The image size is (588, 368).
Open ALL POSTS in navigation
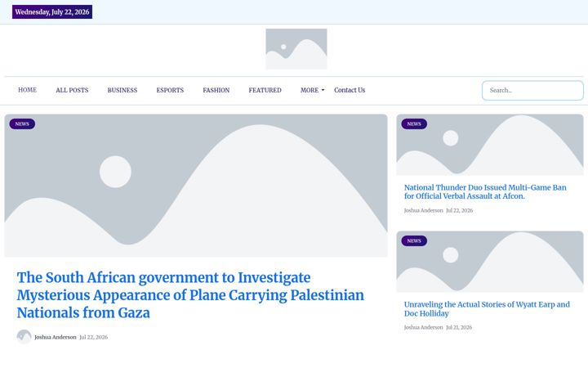[72, 90]
